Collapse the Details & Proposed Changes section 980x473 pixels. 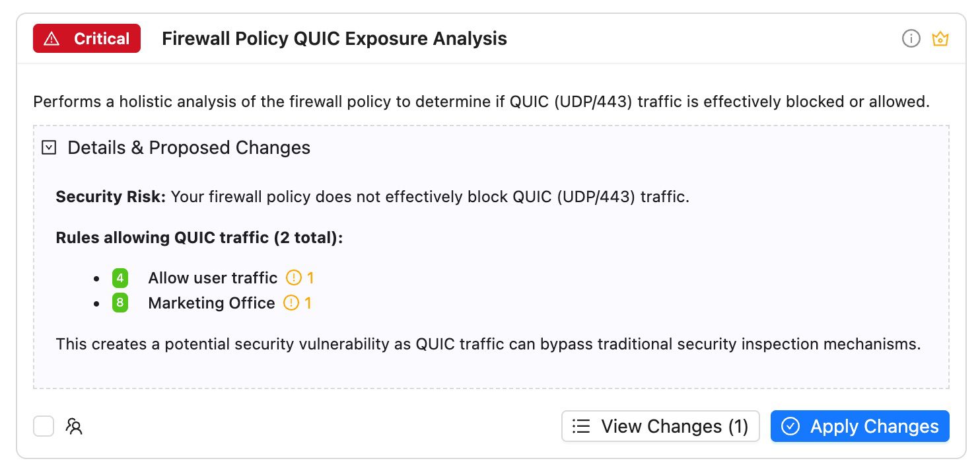coord(48,147)
